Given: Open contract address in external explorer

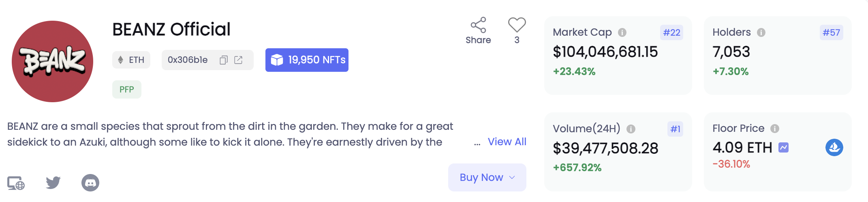Looking at the screenshot, I should 239,60.
